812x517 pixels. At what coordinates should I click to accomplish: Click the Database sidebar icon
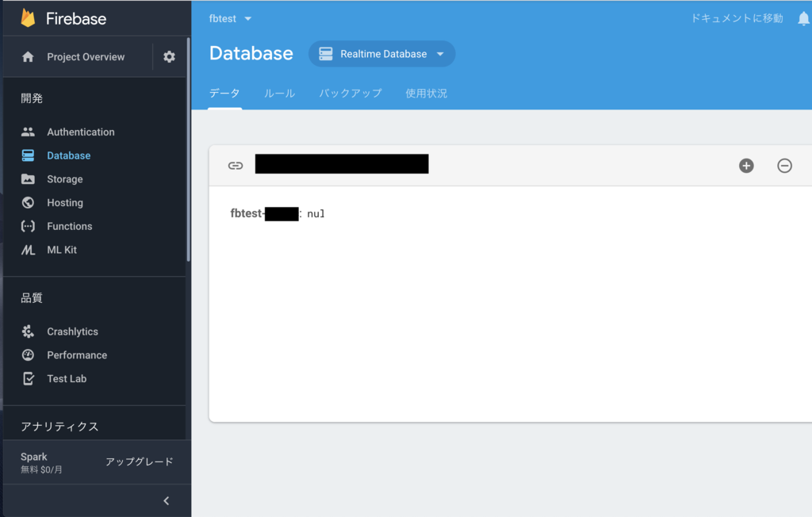click(28, 155)
